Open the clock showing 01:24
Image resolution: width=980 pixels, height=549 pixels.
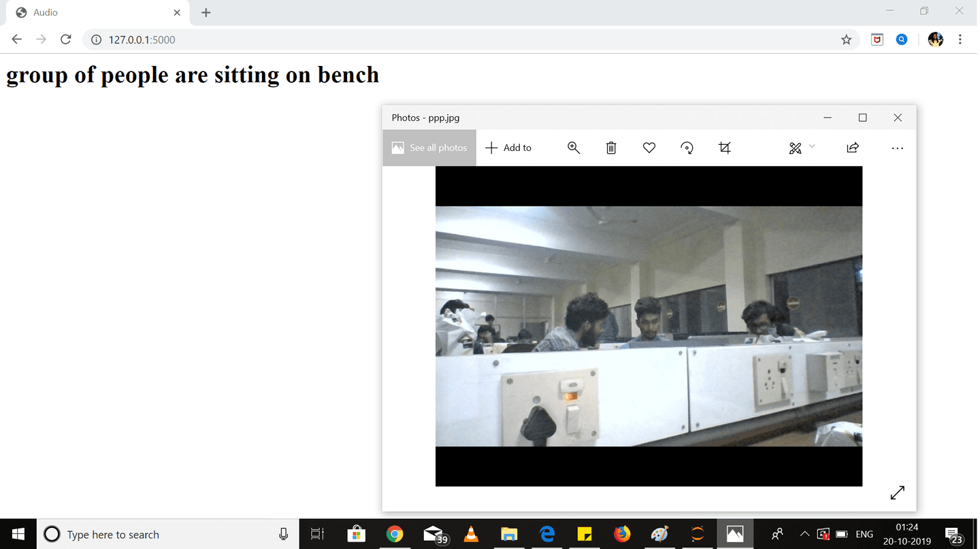(x=907, y=534)
